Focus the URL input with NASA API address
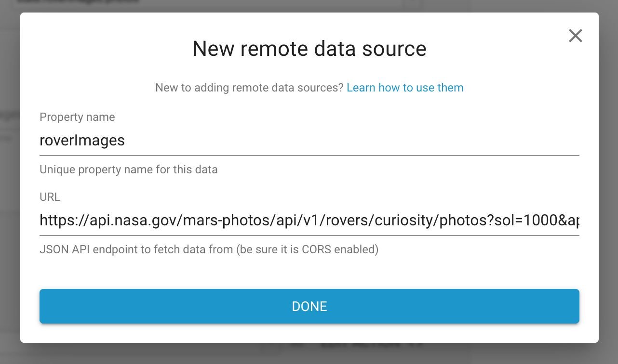618x364 pixels. [309, 221]
